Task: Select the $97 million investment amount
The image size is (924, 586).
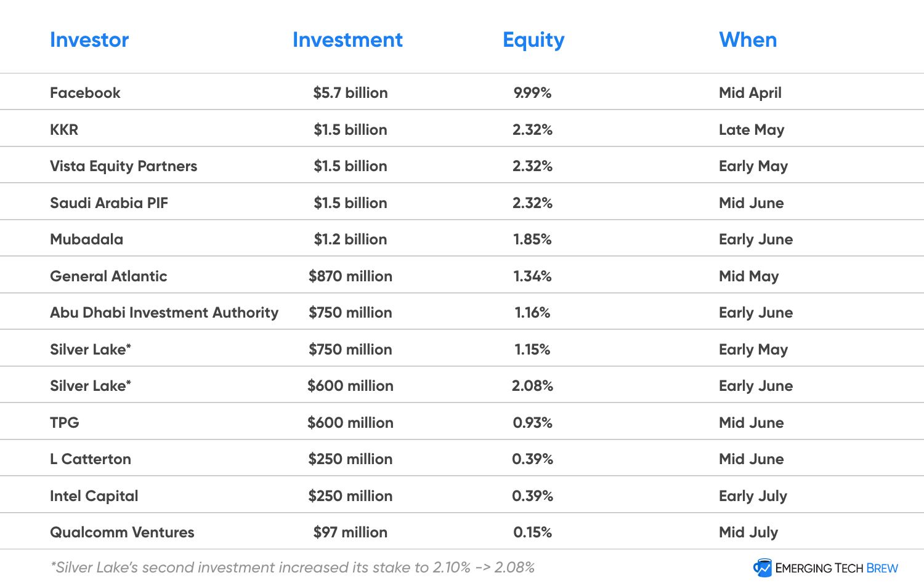Action: click(351, 532)
